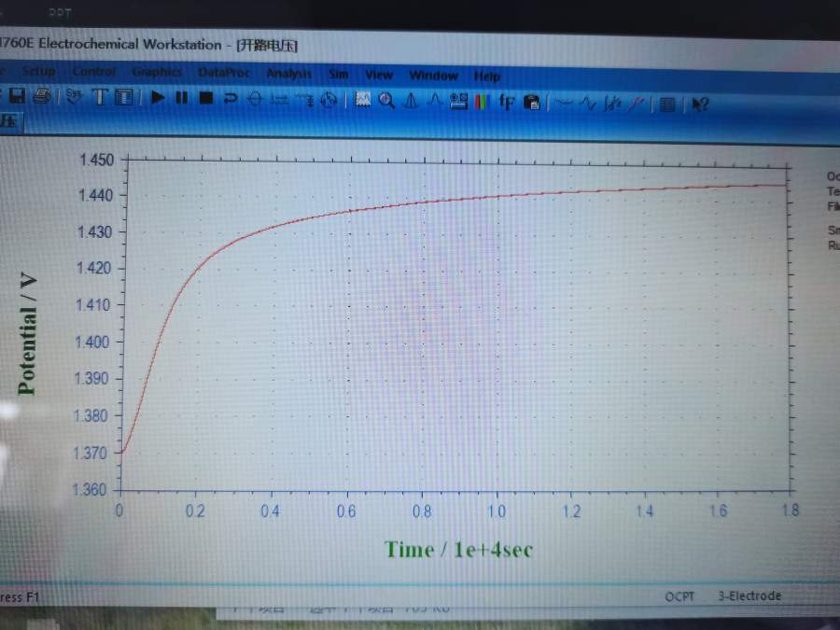Click the wave-shaped toolbar icon
Image resolution: width=840 pixels, height=630 pixels.
(588, 103)
